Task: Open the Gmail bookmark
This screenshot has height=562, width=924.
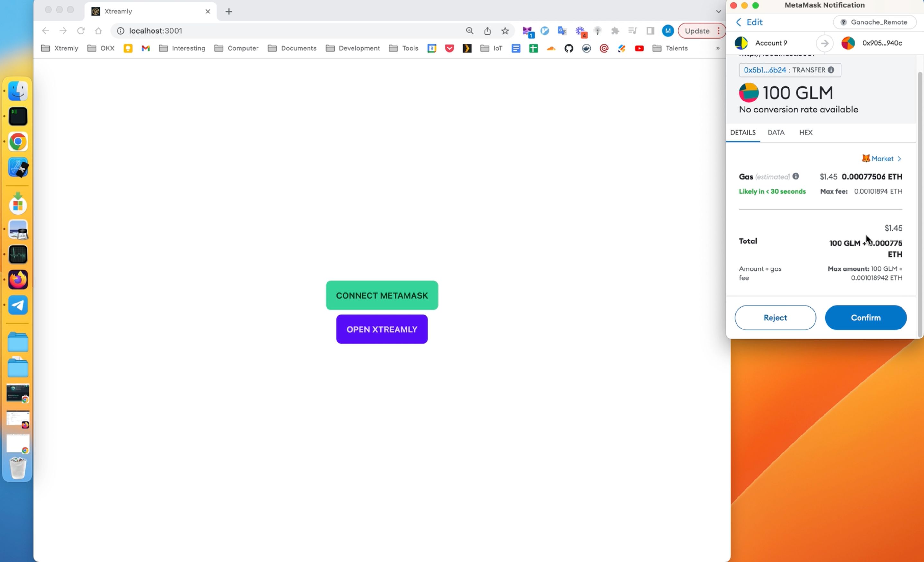Action: [x=145, y=48]
